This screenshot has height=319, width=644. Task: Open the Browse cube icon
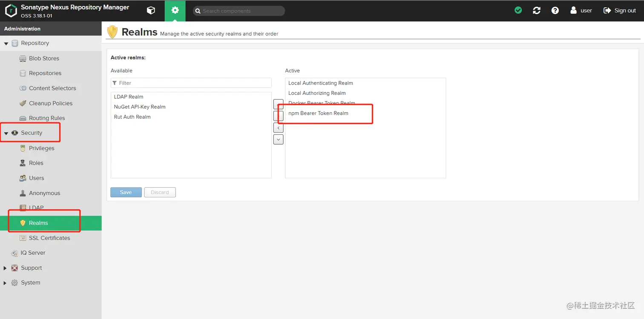151,11
